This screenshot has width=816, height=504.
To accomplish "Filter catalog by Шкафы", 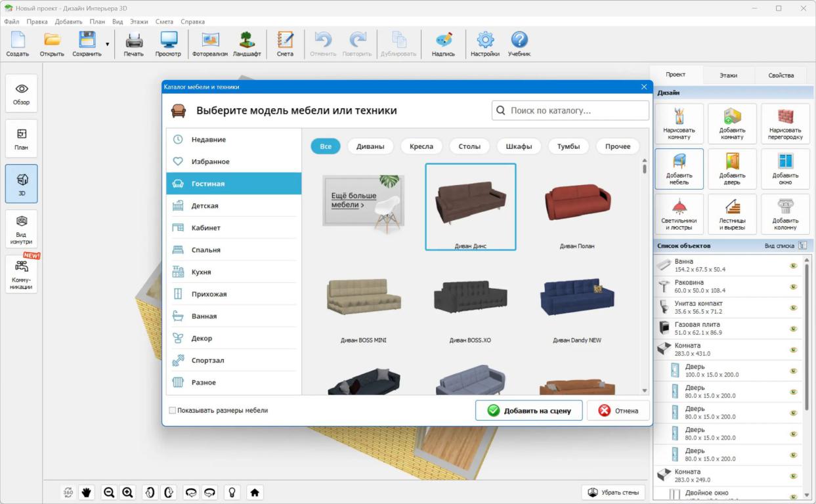I will pyautogui.click(x=519, y=146).
